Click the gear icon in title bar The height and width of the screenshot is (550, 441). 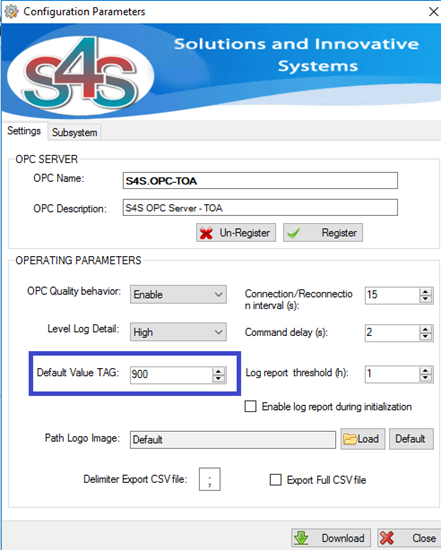click(11, 11)
